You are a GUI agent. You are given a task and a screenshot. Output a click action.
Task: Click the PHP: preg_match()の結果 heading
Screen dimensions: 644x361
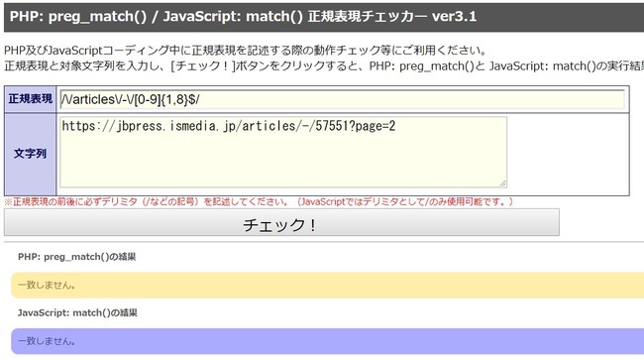(77, 257)
